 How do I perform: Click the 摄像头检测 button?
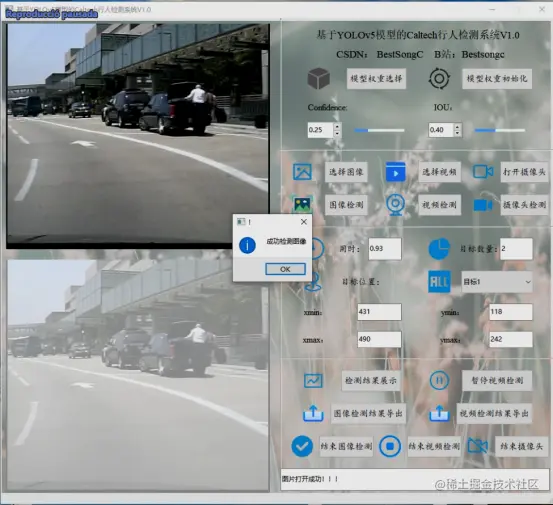coord(524,205)
